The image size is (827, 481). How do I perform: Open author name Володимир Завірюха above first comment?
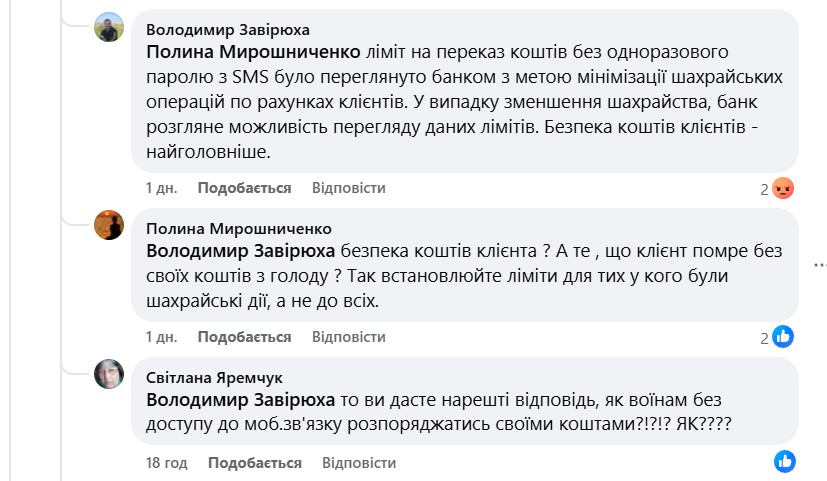(228, 29)
